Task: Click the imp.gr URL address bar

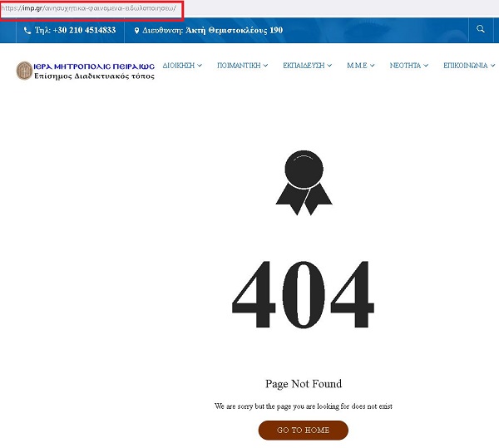Action: pyautogui.click(x=91, y=9)
